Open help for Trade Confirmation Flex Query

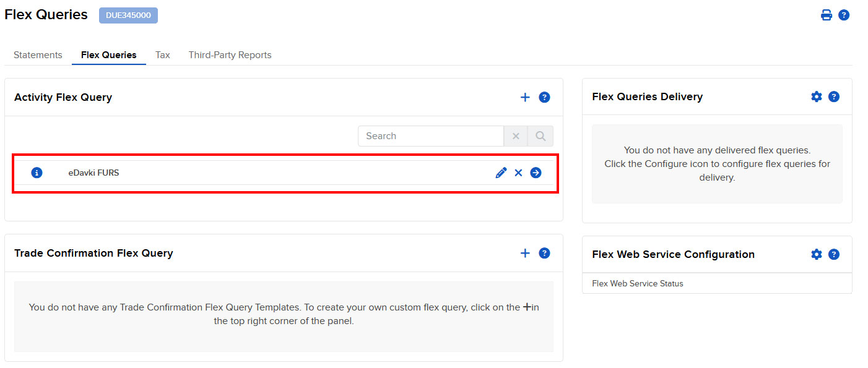tap(544, 253)
